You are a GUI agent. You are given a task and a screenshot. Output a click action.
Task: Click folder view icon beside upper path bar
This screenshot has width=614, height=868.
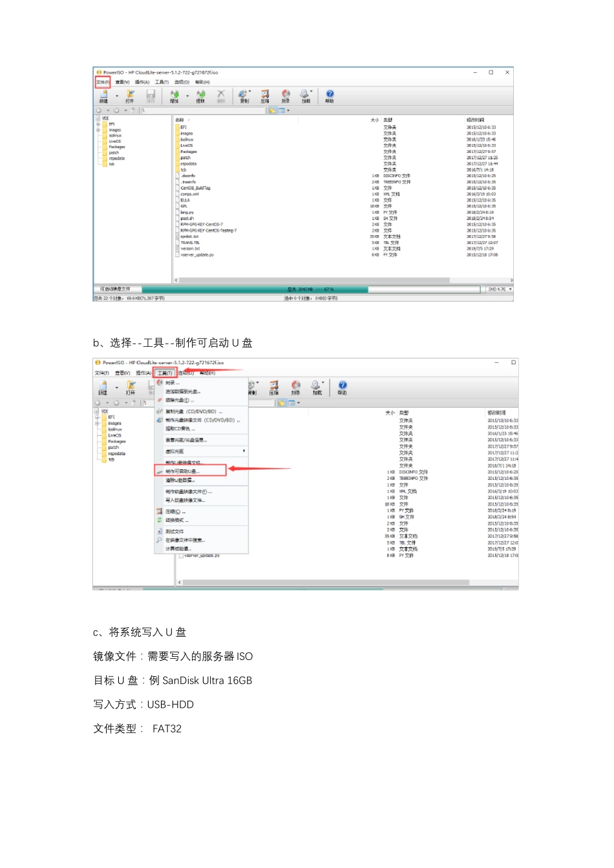click(273, 110)
